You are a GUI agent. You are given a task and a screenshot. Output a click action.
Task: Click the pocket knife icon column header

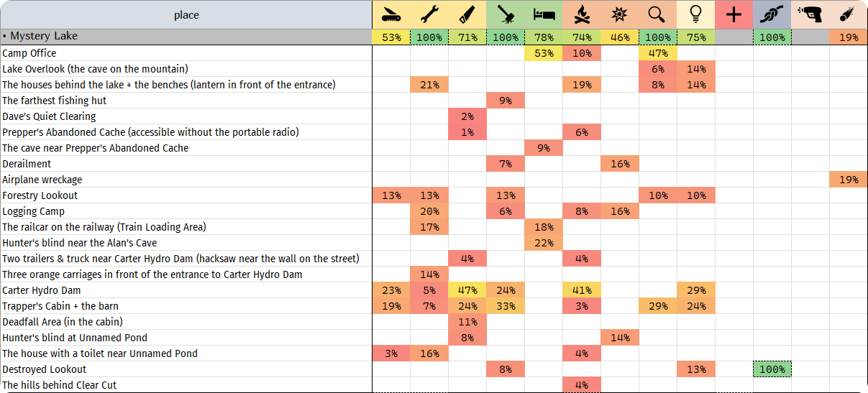(x=391, y=14)
